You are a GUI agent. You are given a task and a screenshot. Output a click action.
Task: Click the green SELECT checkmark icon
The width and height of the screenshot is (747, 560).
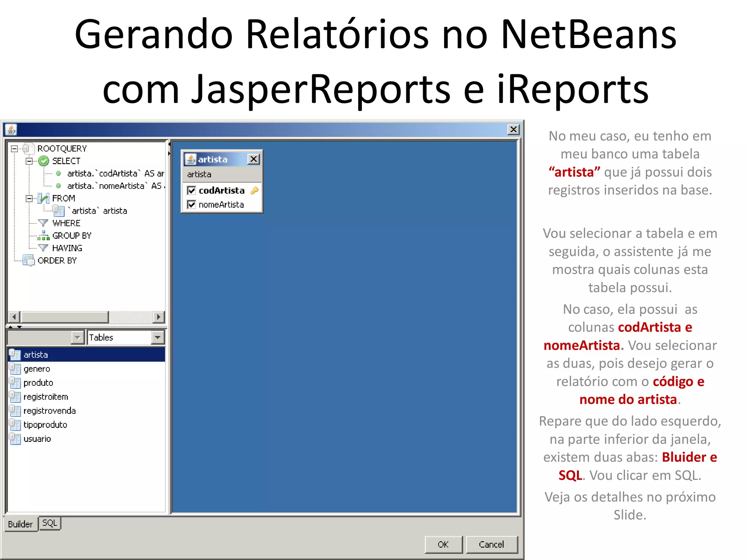pyautogui.click(x=43, y=161)
